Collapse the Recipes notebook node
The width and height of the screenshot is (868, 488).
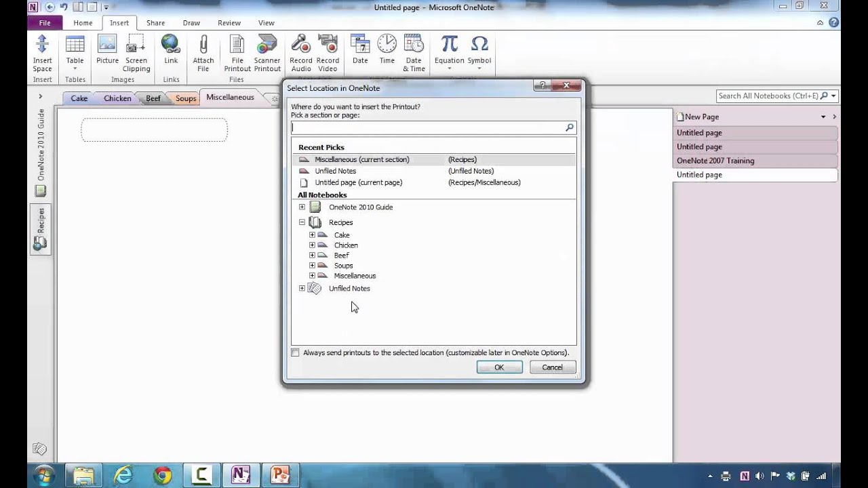(x=302, y=222)
